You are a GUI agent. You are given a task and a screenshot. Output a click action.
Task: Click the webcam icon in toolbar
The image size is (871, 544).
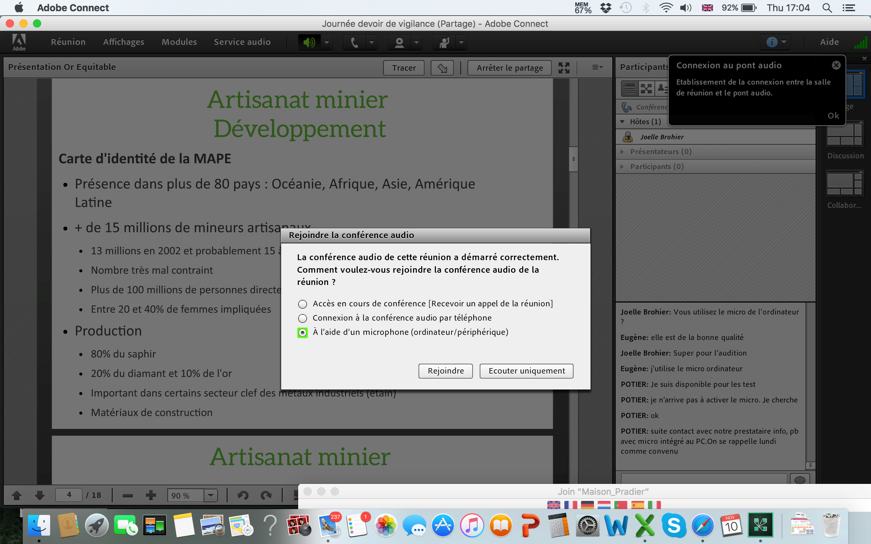point(399,42)
